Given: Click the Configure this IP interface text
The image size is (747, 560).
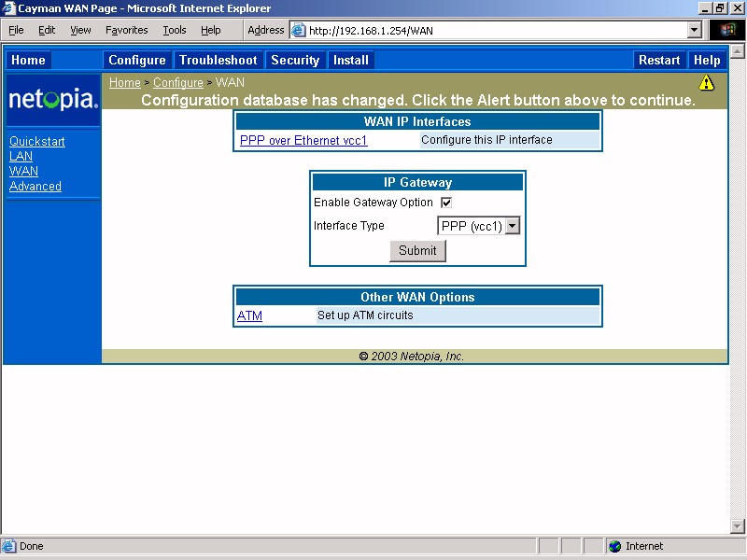Looking at the screenshot, I should [x=486, y=140].
